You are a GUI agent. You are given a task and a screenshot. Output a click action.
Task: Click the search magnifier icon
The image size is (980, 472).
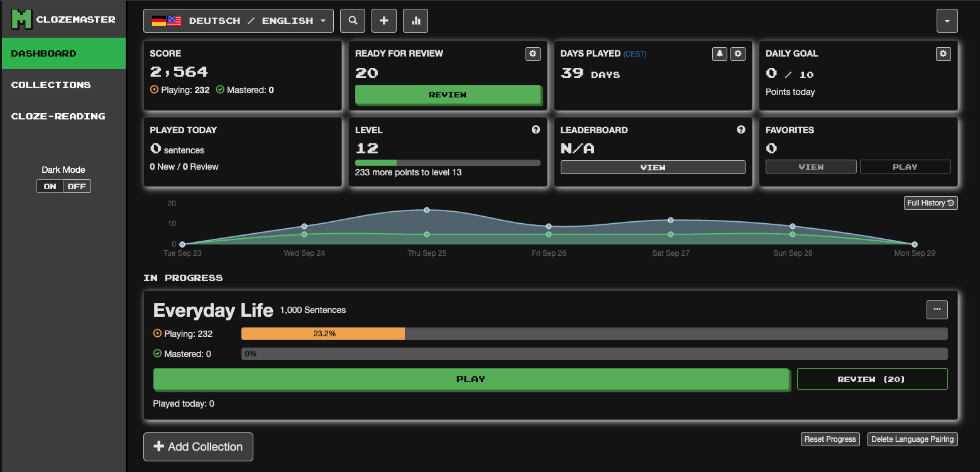tap(353, 21)
